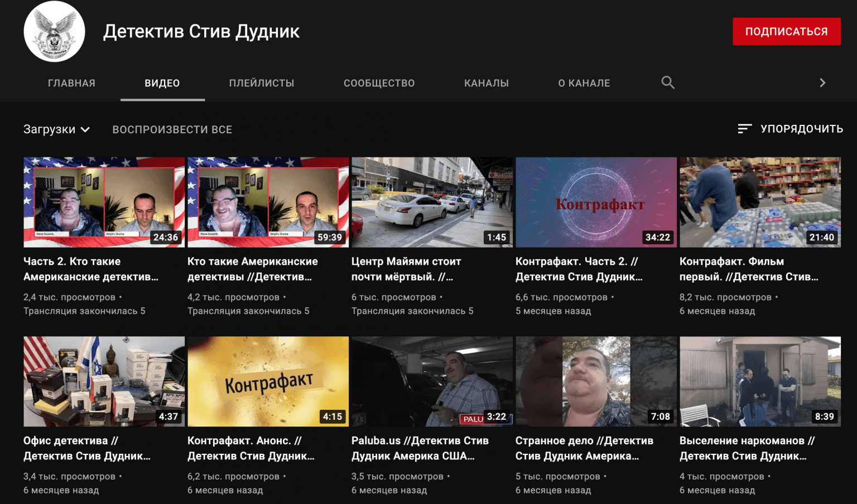Click the channel search magnifier icon

pos(667,83)
